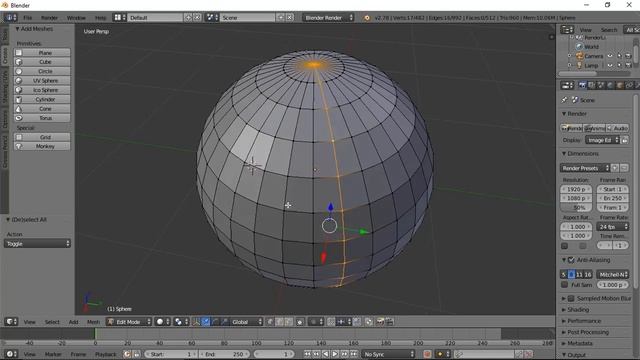The image size is (640, 360).
Task: Collapse the Render panel
Action: tap(564, 114)
